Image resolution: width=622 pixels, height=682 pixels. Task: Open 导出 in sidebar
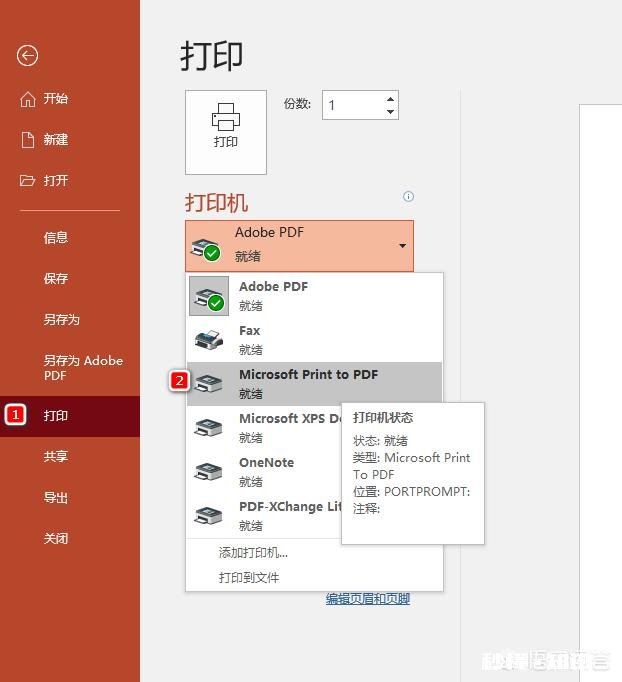[x=56, y=497]
